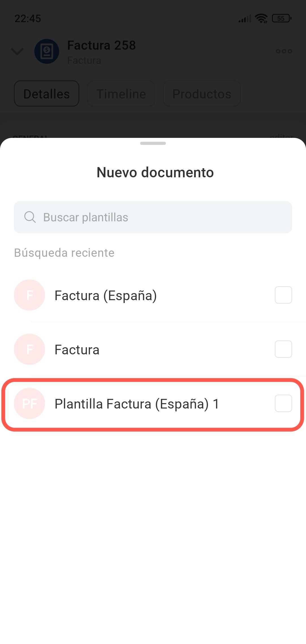Open the Timeline tab
The height and width of the screenshot is (644, 306).
pyautogui.click(x=121, y=94)
